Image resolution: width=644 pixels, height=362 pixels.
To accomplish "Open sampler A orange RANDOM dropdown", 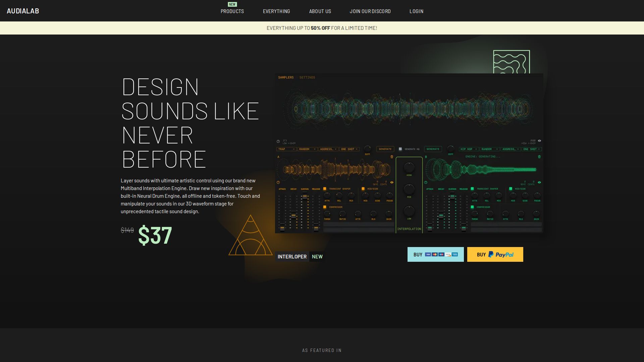I will click(307, 149).
